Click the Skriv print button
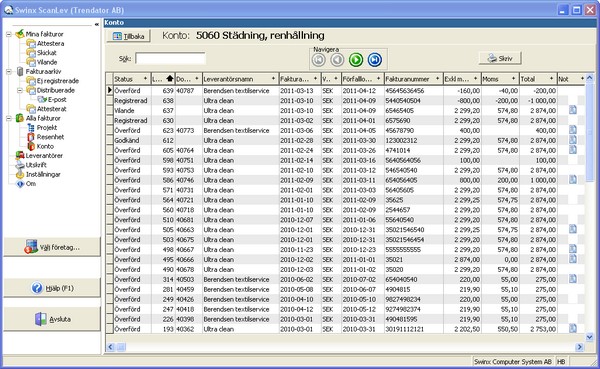This screenshot has height=369, width=600. [500, 58]
